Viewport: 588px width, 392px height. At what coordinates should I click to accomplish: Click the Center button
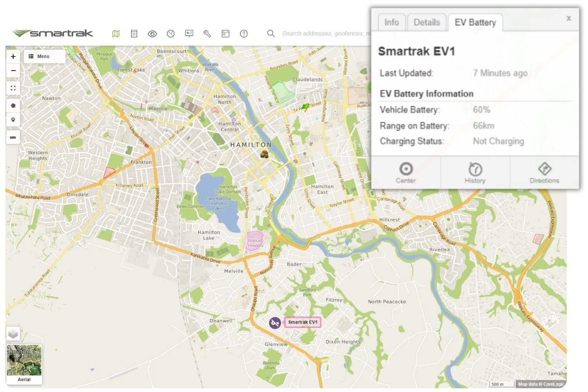(406, 173)
